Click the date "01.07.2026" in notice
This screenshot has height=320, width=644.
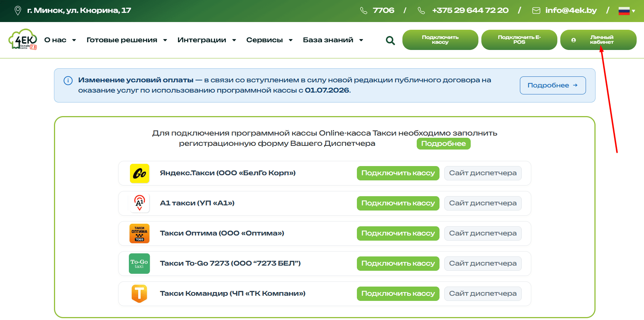(327, 90)
